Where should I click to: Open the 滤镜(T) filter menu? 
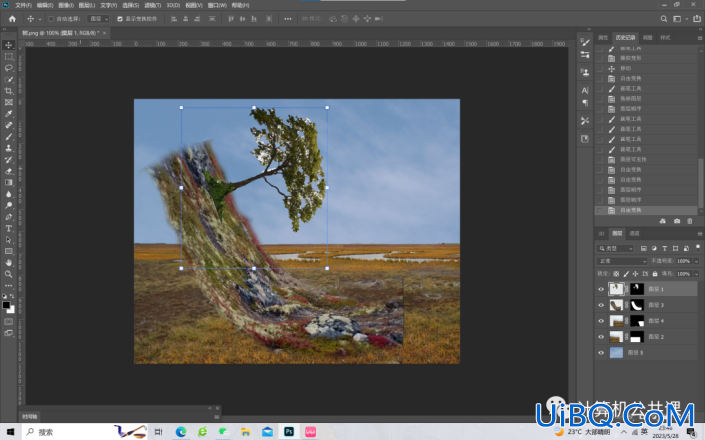153,5
